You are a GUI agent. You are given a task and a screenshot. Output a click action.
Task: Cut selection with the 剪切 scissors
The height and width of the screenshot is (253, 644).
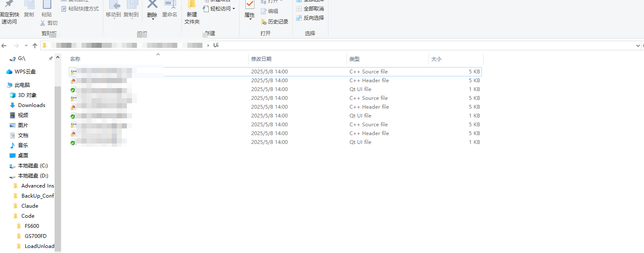tap(49, 23)
